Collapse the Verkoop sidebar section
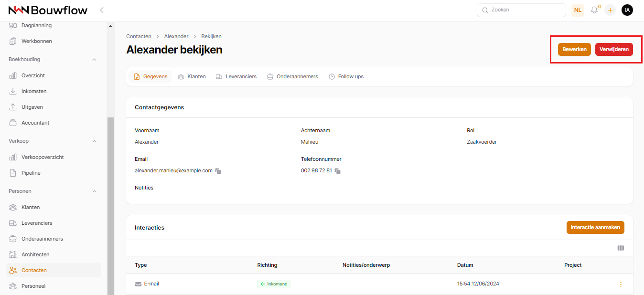 click(x=94, y=141)
